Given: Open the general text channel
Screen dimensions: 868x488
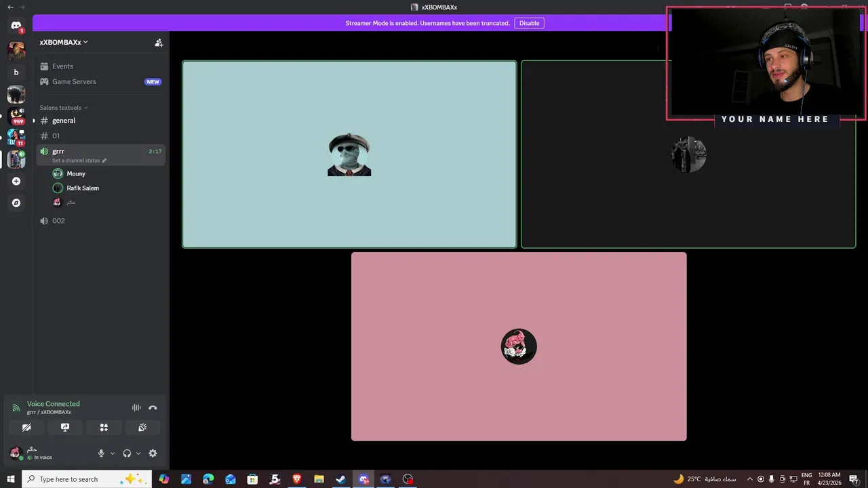Looking at the screenshot, I should click(x=100, y=121).
